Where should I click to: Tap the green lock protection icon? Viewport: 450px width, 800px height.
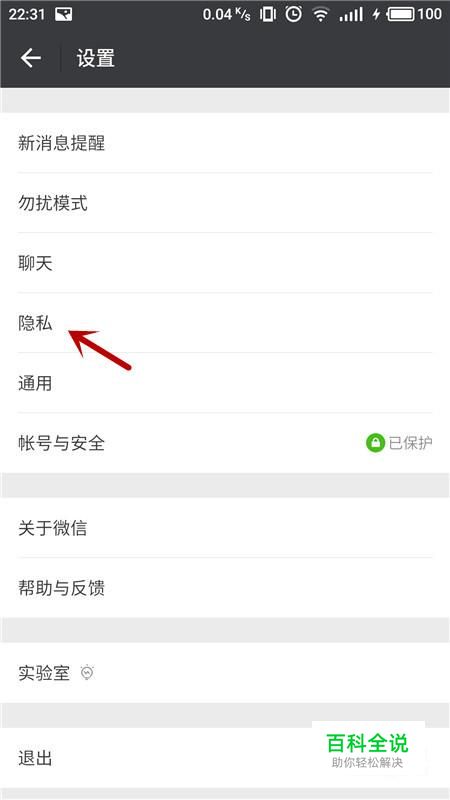click(x=375, y=443)
